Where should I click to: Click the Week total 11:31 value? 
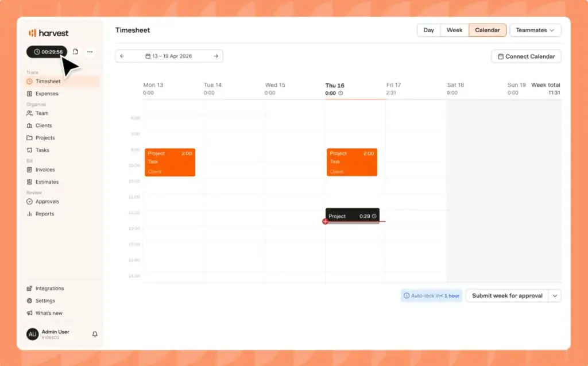coord(554,93)
